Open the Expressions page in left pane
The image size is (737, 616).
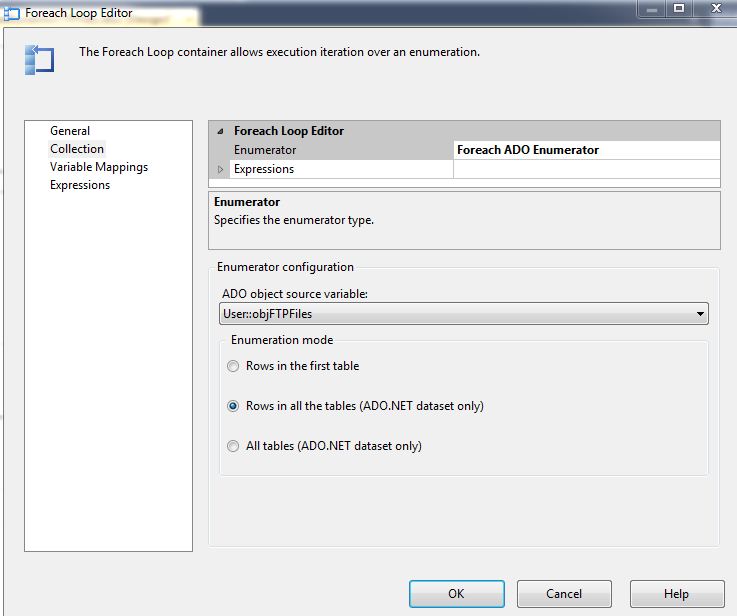tap(80, 185)
